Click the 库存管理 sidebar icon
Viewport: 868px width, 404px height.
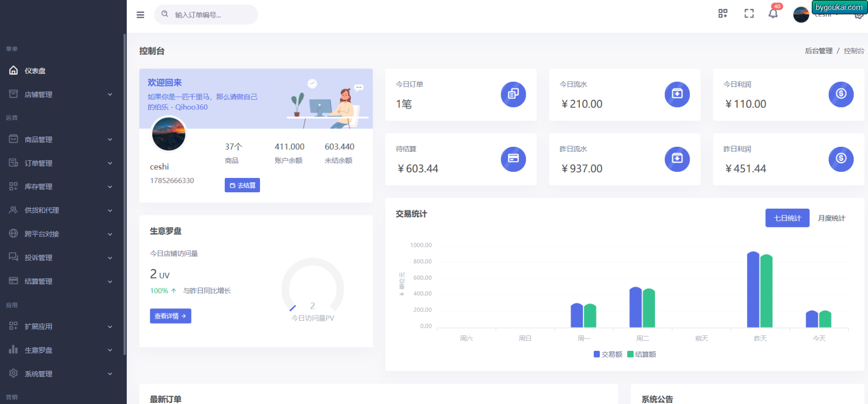point(14,186)
